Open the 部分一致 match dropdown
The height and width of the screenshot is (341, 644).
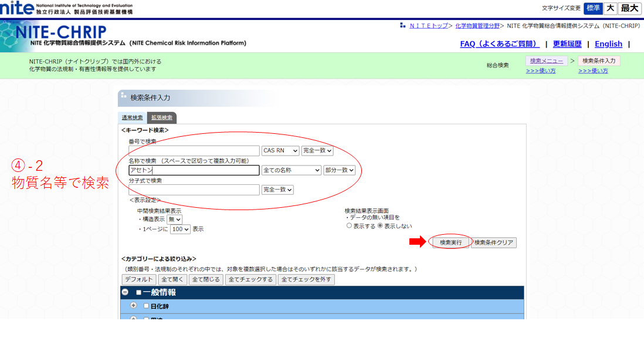(x=339, y=170)
